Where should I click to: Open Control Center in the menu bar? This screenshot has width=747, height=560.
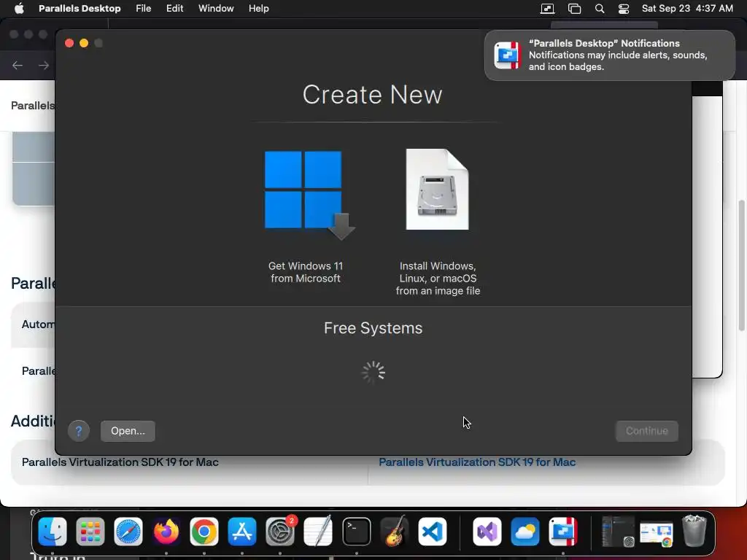click(624, 9)
